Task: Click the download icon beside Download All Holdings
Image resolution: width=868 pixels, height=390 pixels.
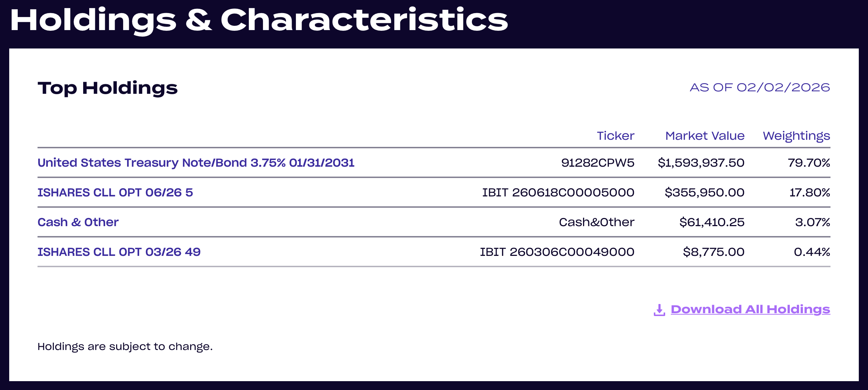Action: coord(659,309)
